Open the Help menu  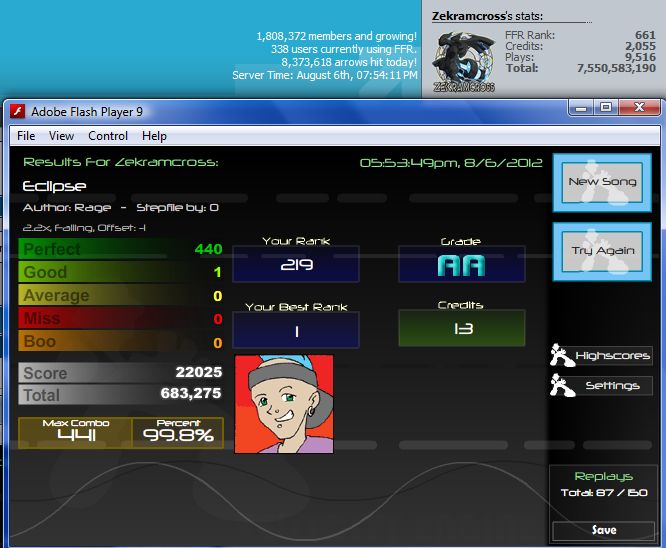point(154,136)
